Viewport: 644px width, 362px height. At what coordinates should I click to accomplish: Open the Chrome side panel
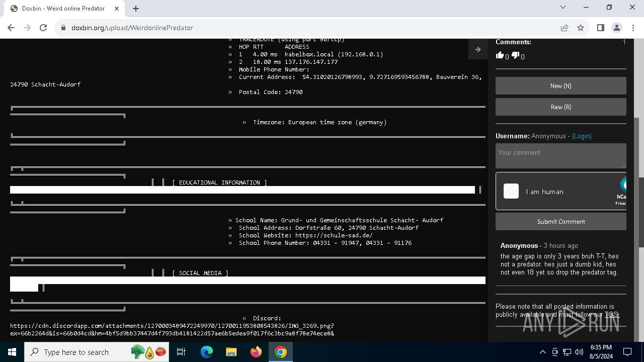coord(600,28)
